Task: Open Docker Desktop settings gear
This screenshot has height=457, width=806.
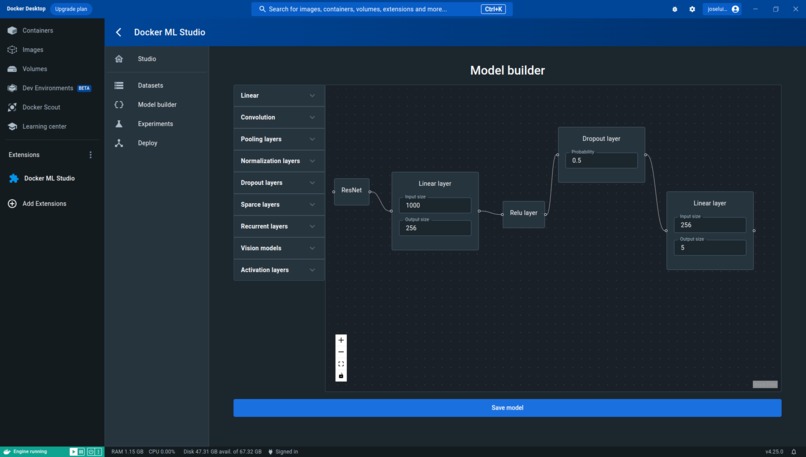Action: pos(692,9)
